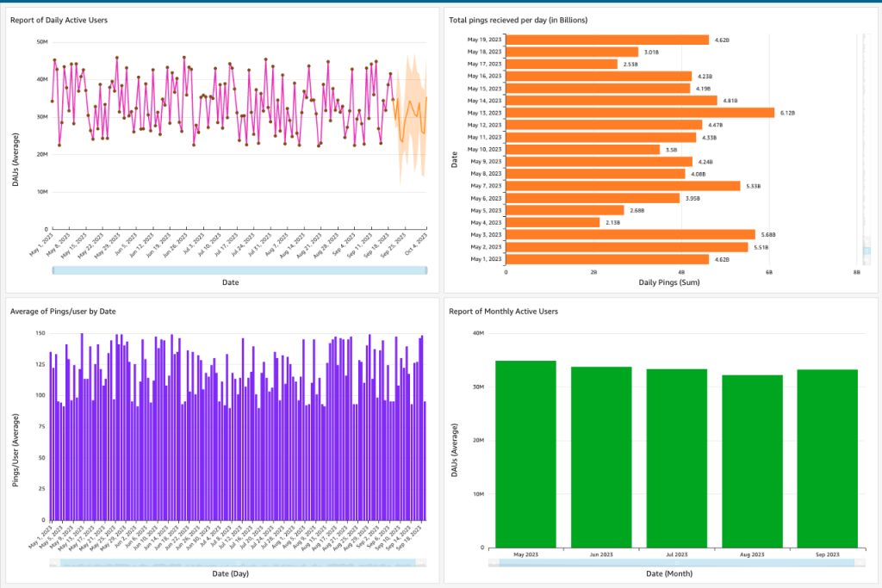
Task: Click the '3.95B' data label
Action: point(693,198)
